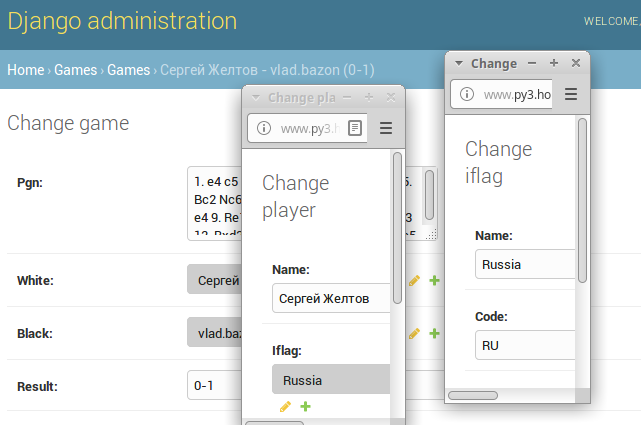
Task: Click the site info icon in Change iflag window
Action: 466,94
